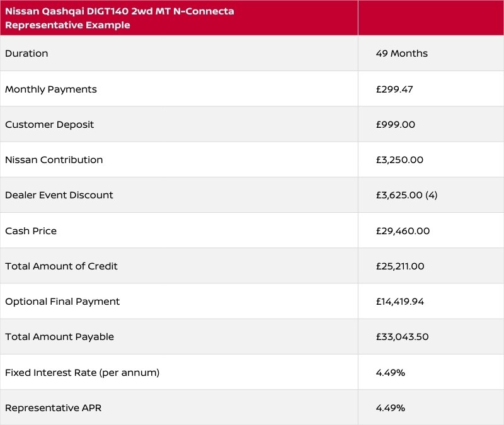Click the Optional Final Payment label

tap(62, 302)
